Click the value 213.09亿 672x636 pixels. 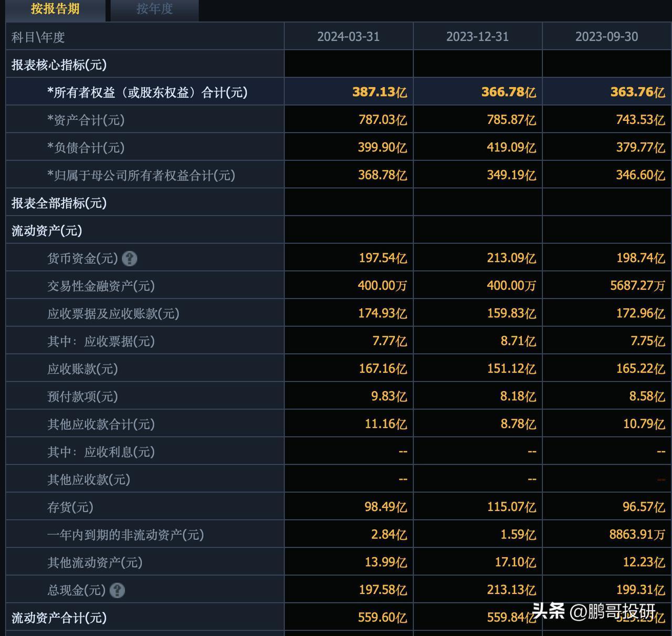pos(511,258)
